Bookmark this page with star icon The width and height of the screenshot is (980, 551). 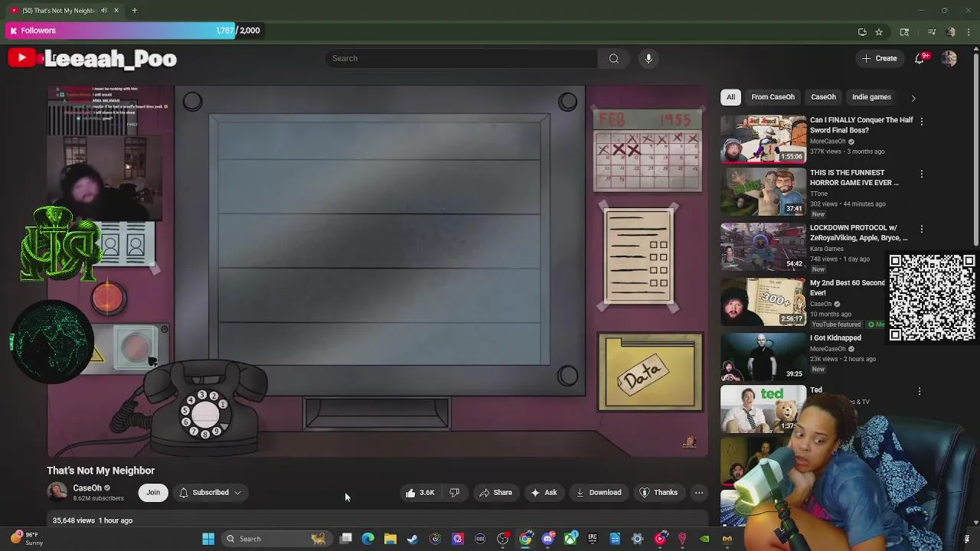click(x=879, y=31)
